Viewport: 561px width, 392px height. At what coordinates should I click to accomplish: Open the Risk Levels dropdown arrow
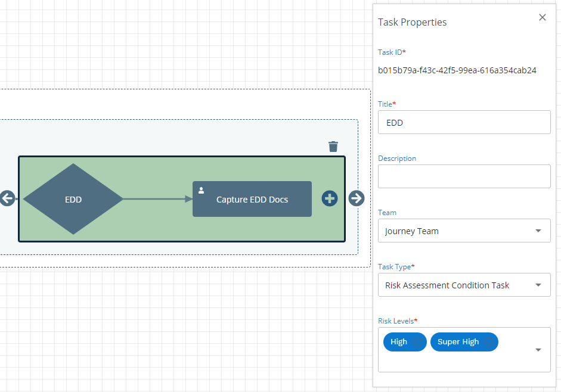[538, 350]
